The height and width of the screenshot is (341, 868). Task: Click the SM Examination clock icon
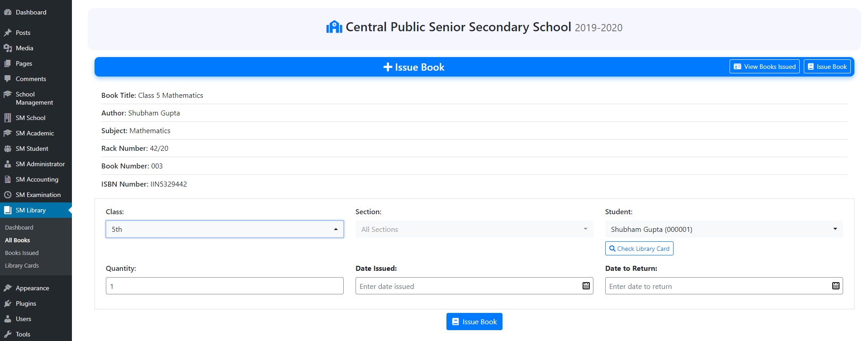[8, 195]
